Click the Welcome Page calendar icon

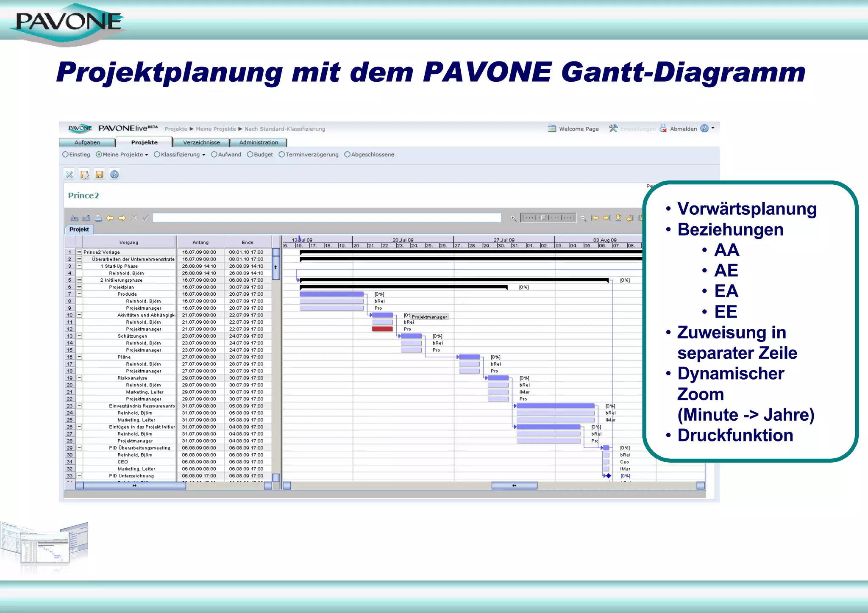(552, 128)
